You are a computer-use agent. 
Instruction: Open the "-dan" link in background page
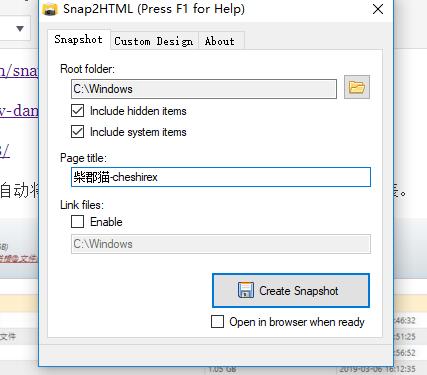pyautogui.click(x=19, y=111)
